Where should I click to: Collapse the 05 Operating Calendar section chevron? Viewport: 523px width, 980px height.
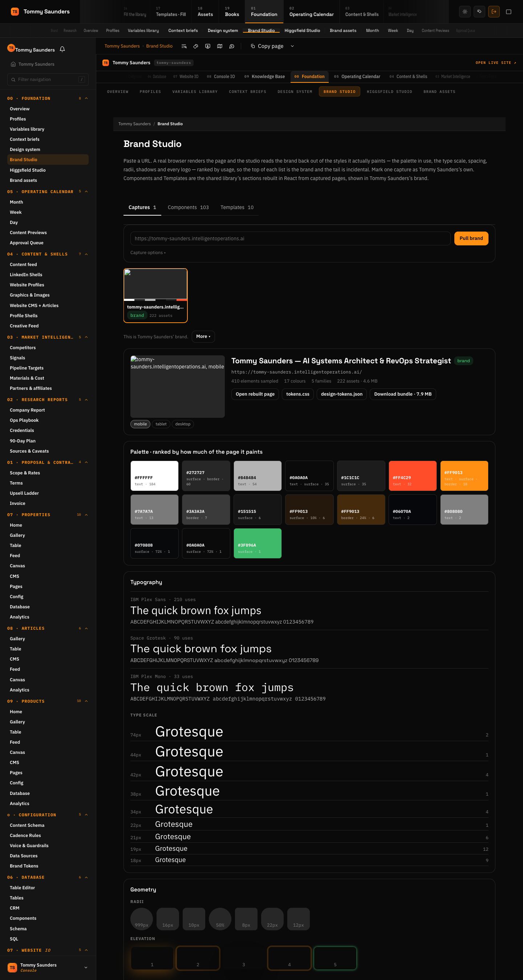coord(86,192)
